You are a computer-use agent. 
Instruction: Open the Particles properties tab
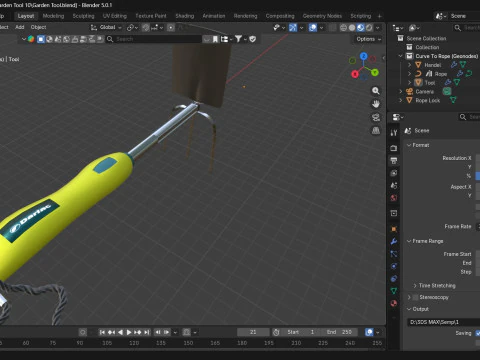(x=394, y=254)
